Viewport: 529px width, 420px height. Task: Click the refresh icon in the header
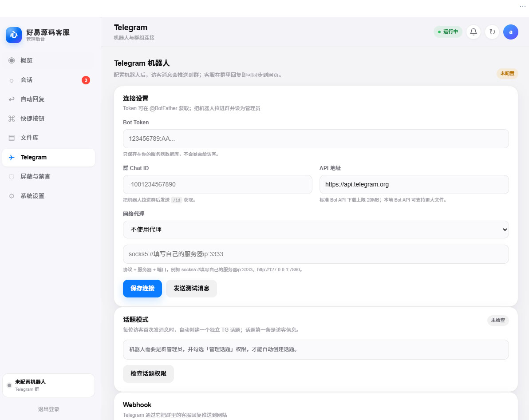(x=492, y=32)
